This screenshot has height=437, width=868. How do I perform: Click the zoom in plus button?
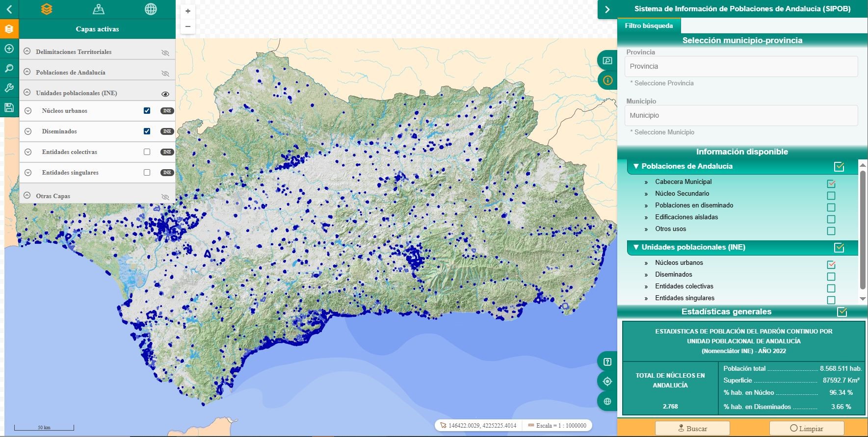(x=188, y=11)
